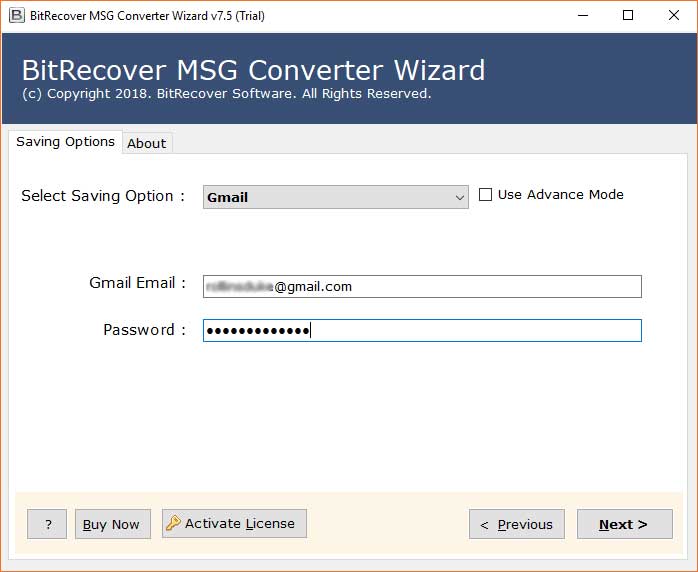This screenshot has height=572, width=698.
Task: Maximize the MSG Converter Wizard window
Action: tap(628, 16)
